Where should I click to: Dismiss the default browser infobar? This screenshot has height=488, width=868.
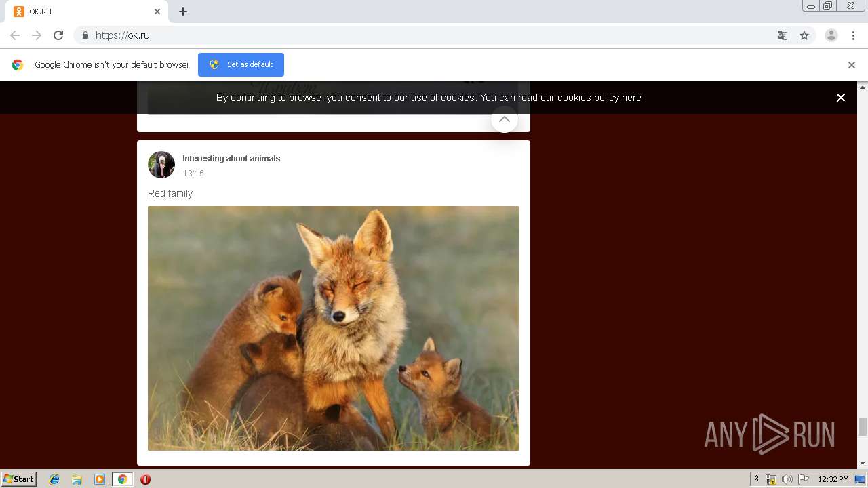(x=852, y=65)
